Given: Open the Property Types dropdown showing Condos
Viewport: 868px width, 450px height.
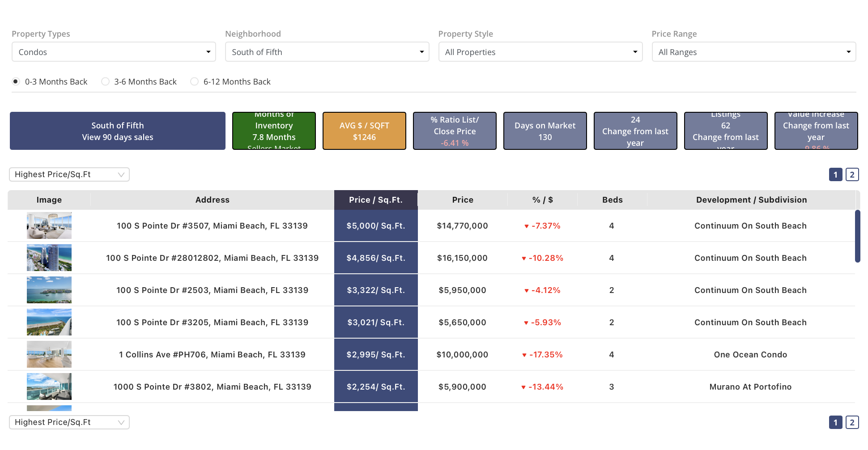Looking at the screenshot, I should pos(114,52).
